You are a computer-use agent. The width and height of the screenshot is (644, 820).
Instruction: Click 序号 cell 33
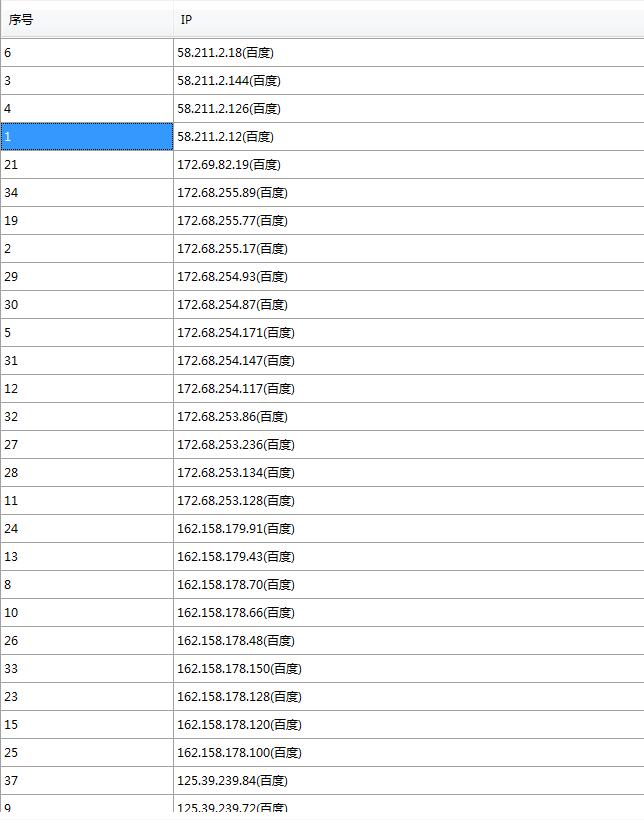[87, 668]
